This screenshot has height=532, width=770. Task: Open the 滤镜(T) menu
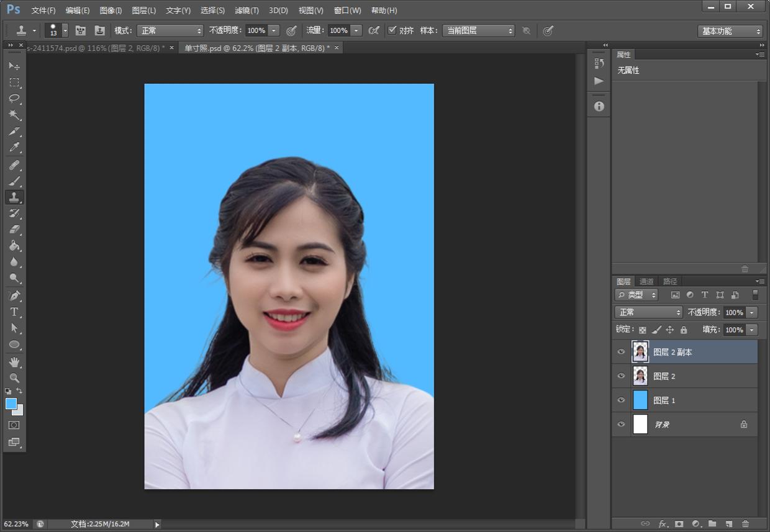[x=247, y=11]
